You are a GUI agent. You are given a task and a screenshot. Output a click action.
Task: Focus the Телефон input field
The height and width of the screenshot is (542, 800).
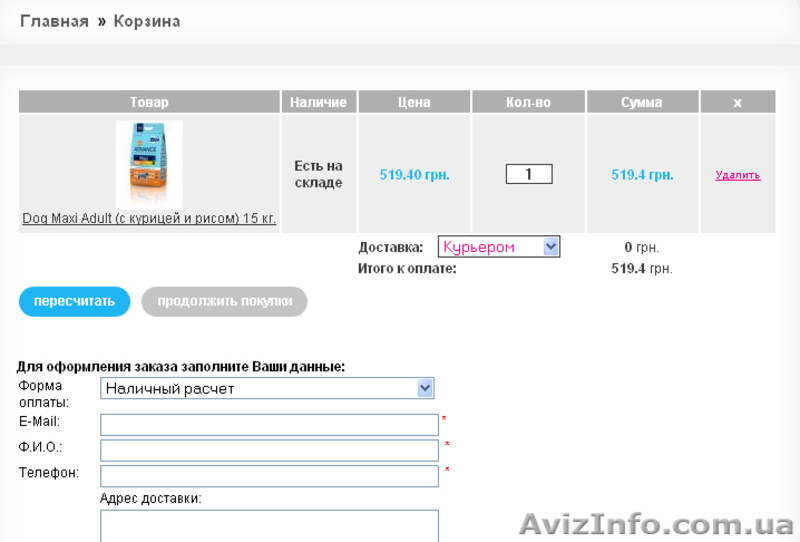point(269,476)
